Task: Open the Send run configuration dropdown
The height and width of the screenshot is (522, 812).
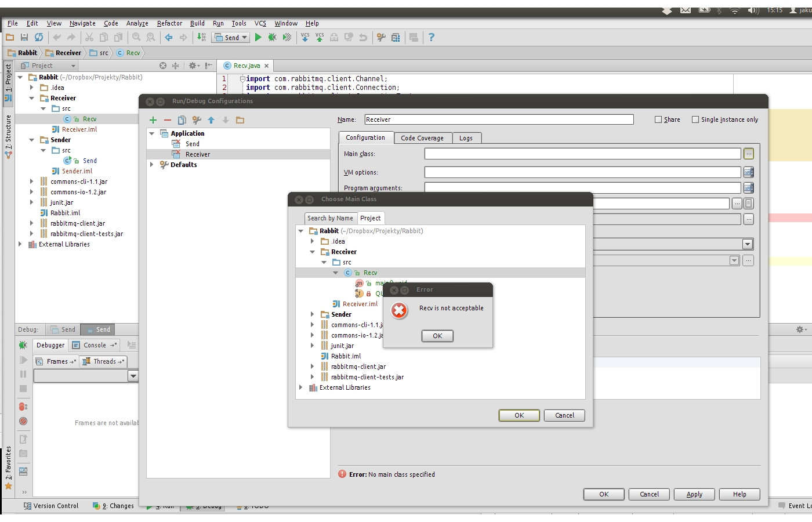Action: point(231,37)
